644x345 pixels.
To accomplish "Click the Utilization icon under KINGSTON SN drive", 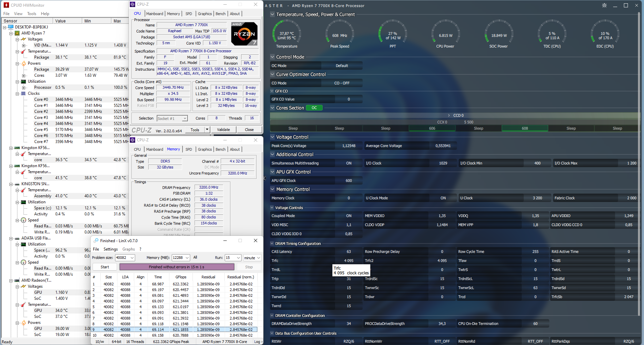I will click(23, 202).
